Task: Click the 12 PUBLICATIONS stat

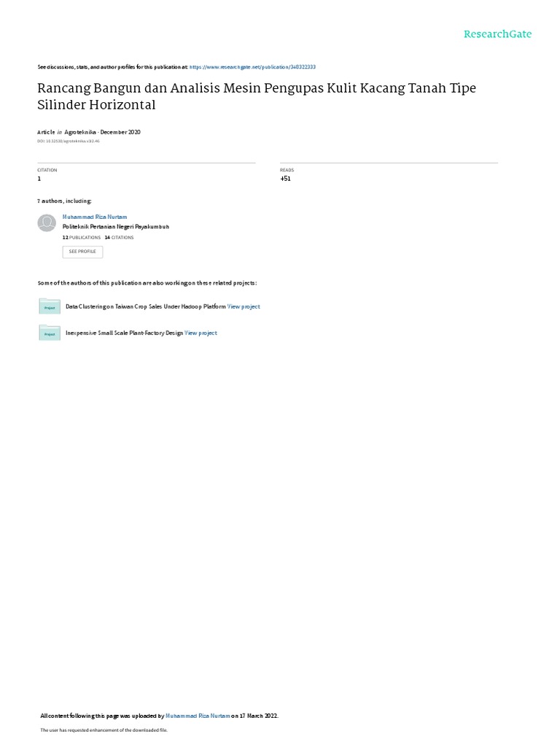Action: point(82,237)
